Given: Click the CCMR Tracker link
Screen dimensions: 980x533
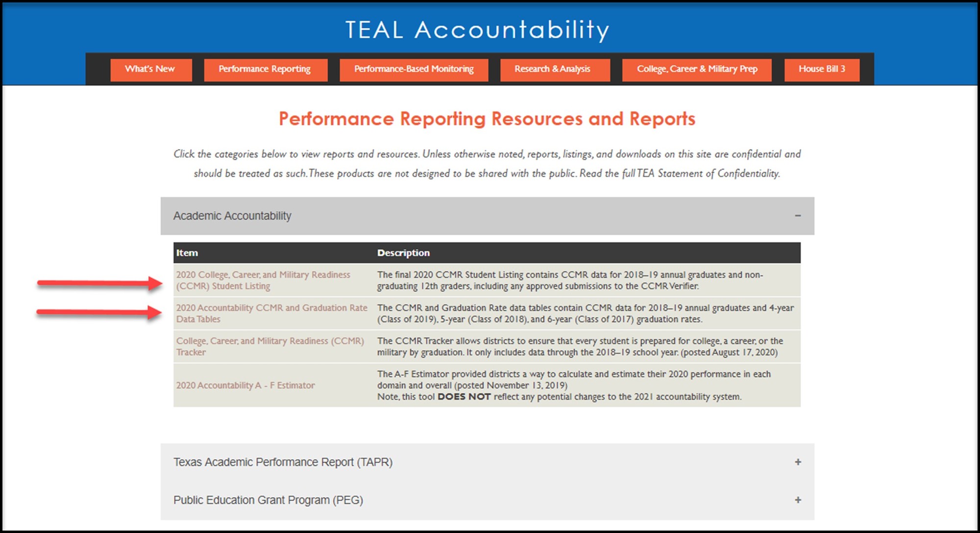Looking at the screenshot, I should point(269,346).
